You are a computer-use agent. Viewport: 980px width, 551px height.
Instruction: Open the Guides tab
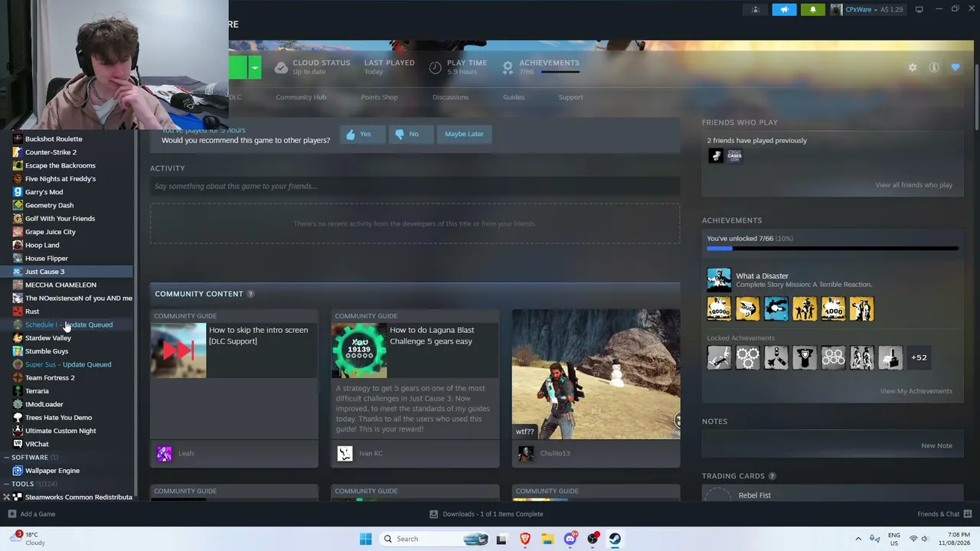[514, 97]
